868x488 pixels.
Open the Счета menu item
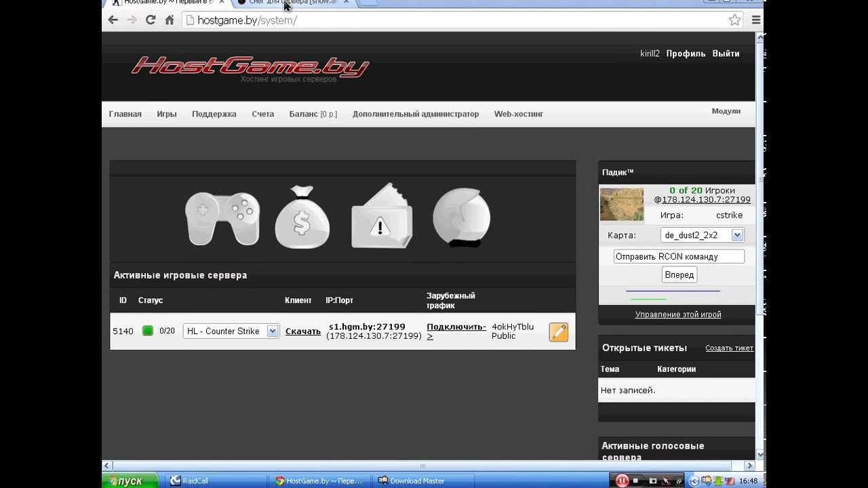click(263, 114)
